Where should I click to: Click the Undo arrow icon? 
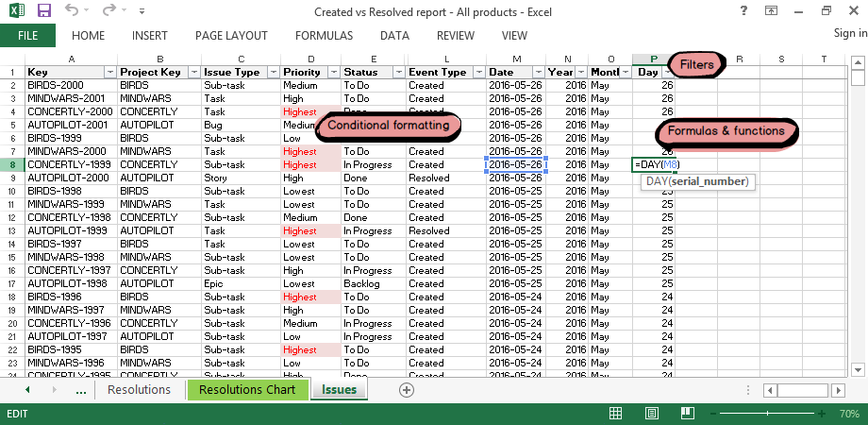click(x=72, y=9)
